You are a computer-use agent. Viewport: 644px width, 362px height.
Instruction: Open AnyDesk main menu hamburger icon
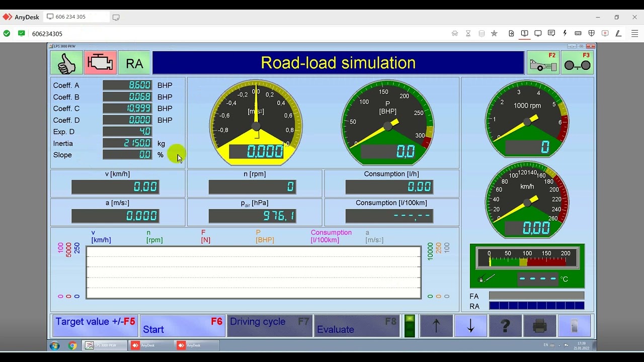click(634, 33)
